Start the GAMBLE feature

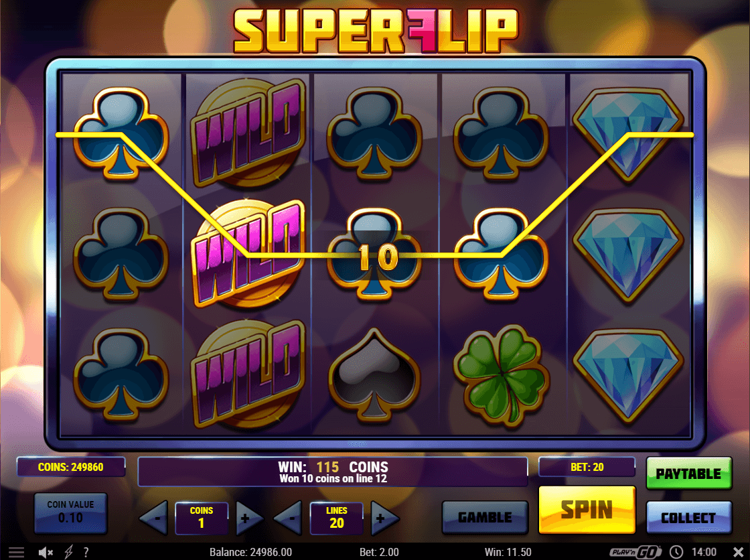tap(485, 517)
